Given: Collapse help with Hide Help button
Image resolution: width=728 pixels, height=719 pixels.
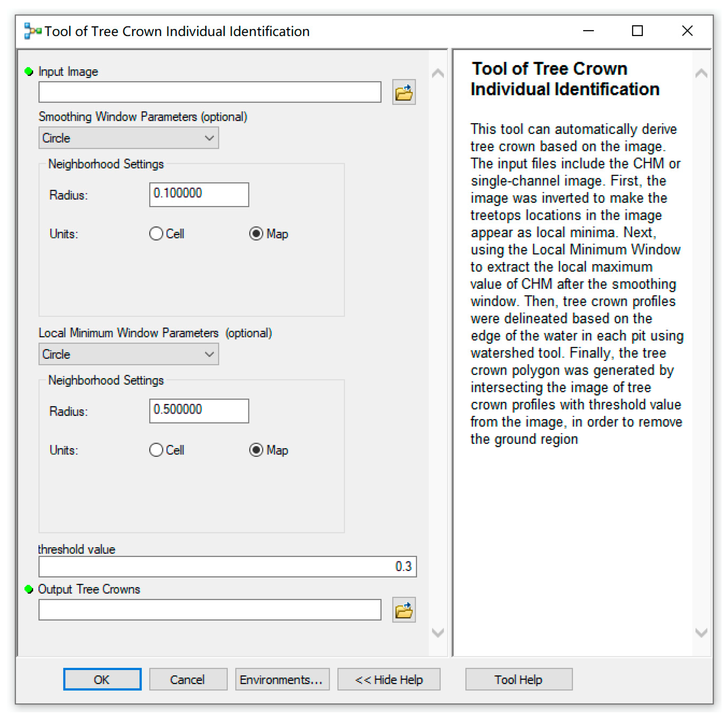Looking at the screenshot, I should (389, 679).
